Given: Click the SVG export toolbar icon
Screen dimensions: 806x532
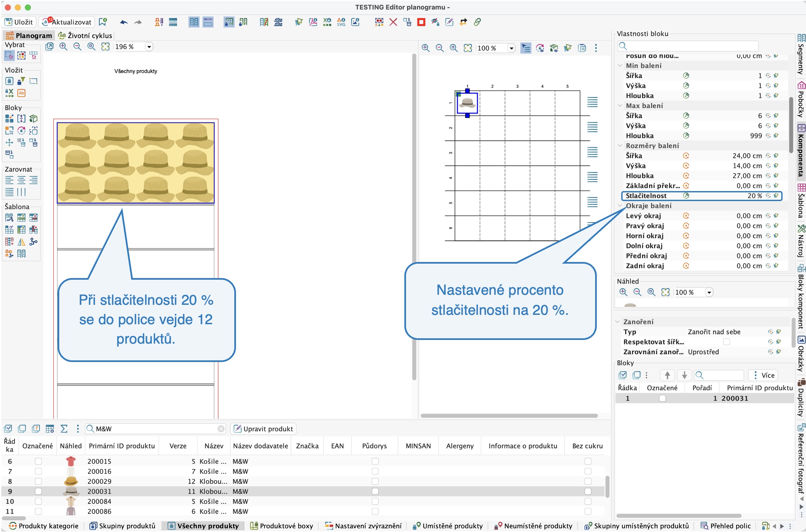Looking at the screenshot, I should (x=341, y=22).
